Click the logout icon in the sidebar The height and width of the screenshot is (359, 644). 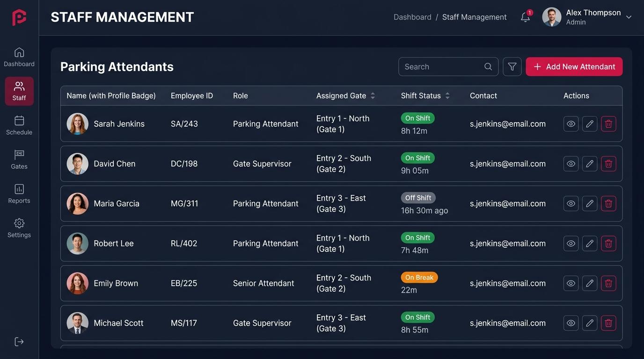click(19, 342)
